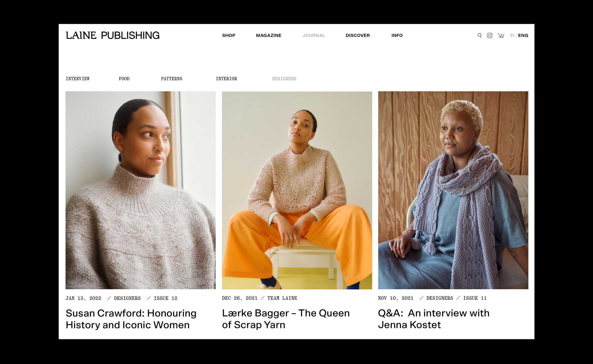This screenshot has height=364, width=593.
Task: Open the Instagram icon link
Action: coord(490,36)
